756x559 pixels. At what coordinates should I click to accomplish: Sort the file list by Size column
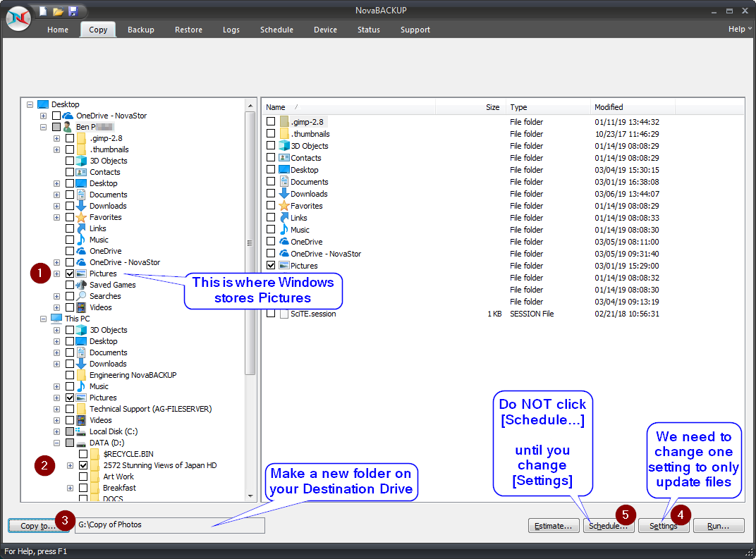point(471,107)
